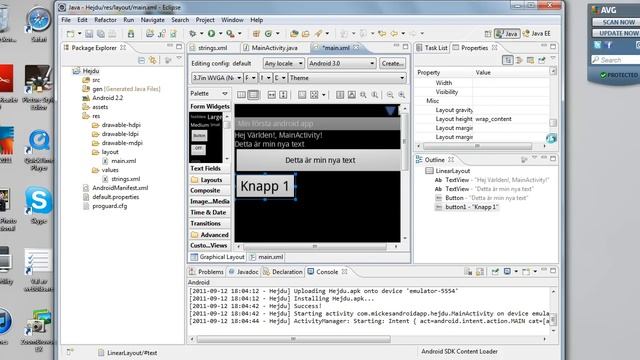The image size is (640, 360).
Task: Click AVG Scan Now button
Action: coord(616,22)
